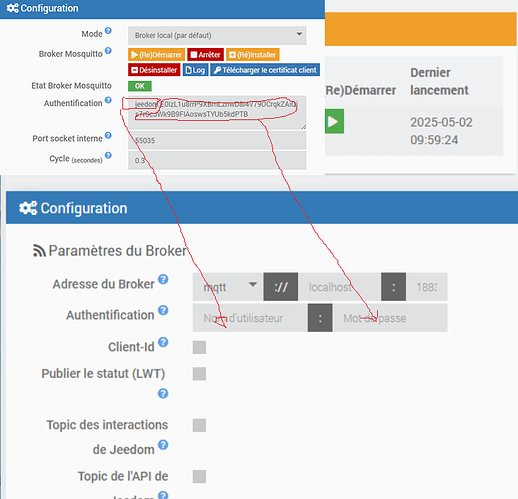Click the red Arrêter button
This screenshot has width=518, height=499.
point(205,55)
